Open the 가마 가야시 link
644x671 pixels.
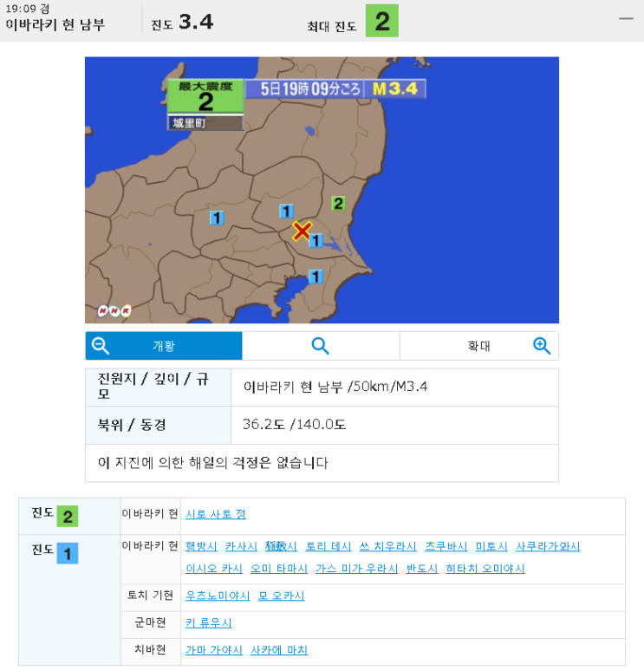coord(214,650)
